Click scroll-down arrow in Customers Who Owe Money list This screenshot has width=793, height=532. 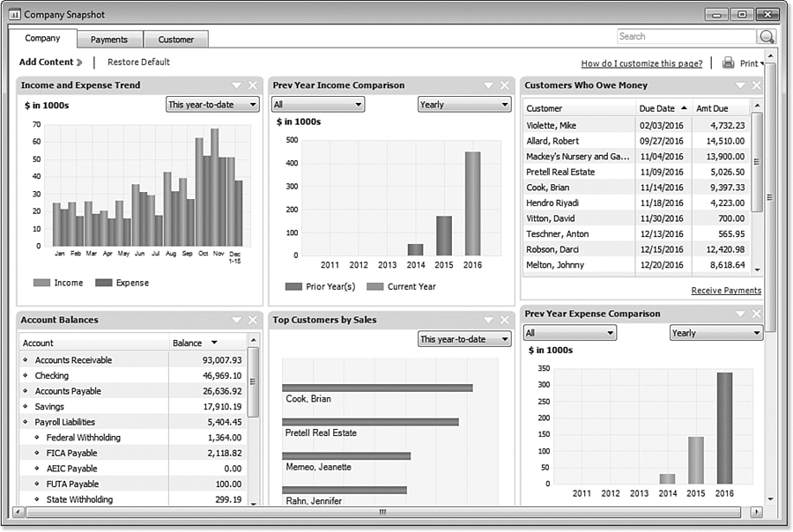pos(757,270)
